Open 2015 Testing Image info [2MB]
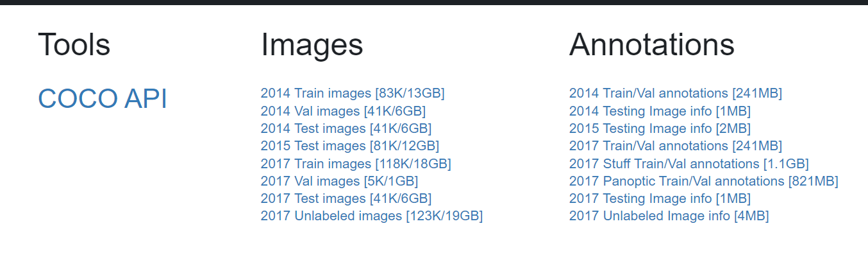The height and width of the screenshot is (271, 868). 660,128
